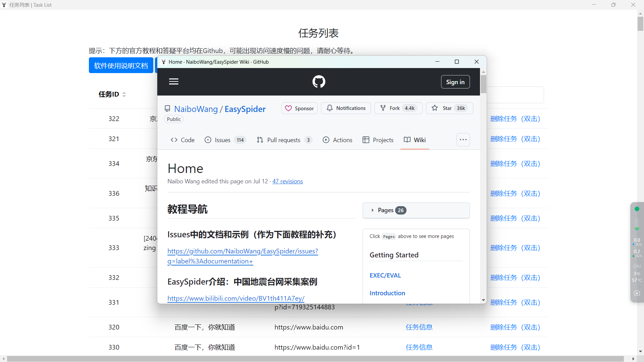Switch to the Issues tab
The height and width of the screenshot is (362, 644).
pos(222,140)
